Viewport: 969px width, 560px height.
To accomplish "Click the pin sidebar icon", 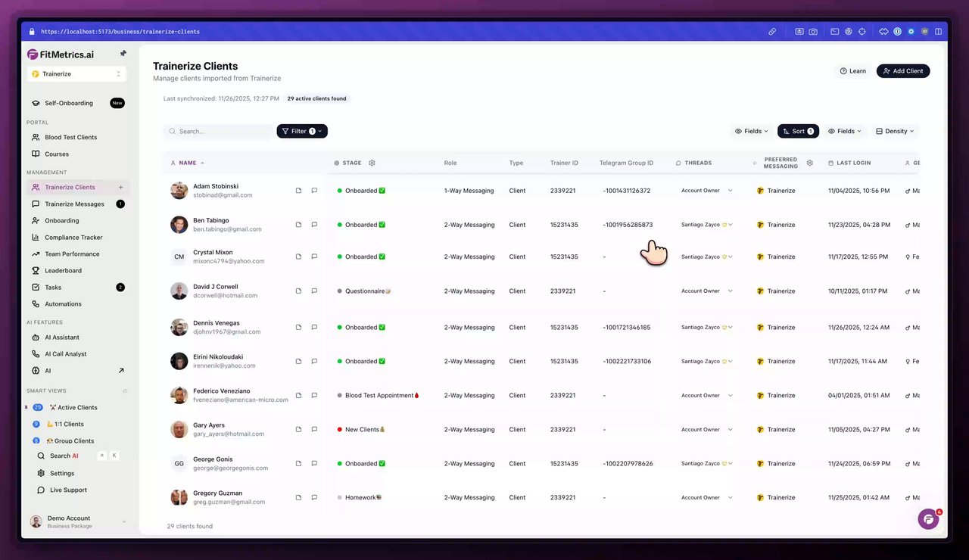I will coord(123,54).
